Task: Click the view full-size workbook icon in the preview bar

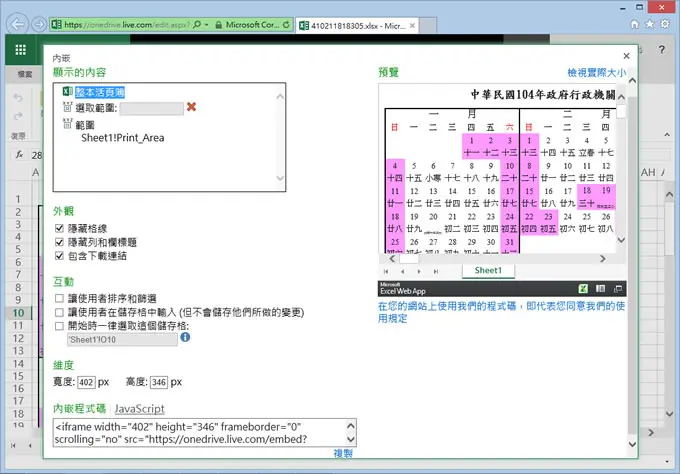Action: (618, 288)
